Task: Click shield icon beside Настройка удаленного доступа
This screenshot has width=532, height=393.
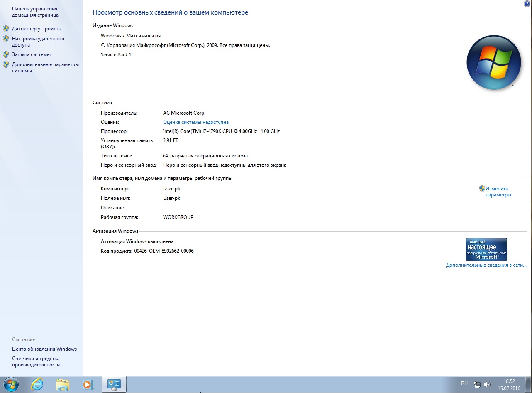Action: (6, 39)
